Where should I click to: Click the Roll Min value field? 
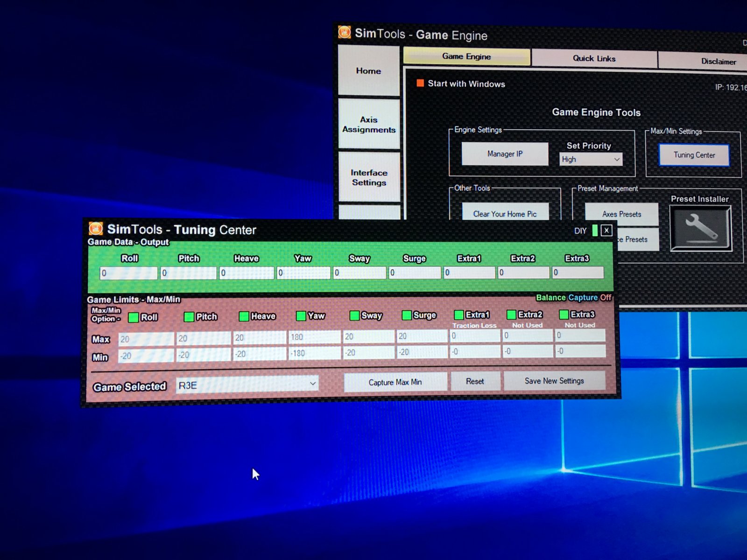coord(146,356)
